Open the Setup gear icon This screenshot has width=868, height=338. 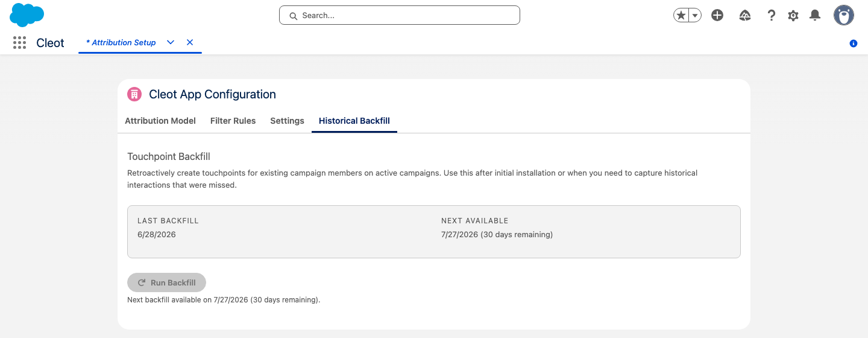[x=793, y=16]
